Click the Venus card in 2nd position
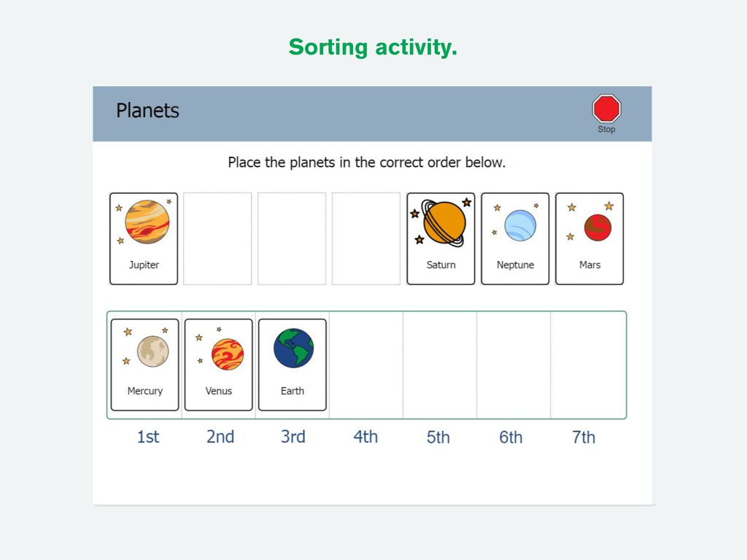This screenshot has height=560, width=747. tap(218, 365)
